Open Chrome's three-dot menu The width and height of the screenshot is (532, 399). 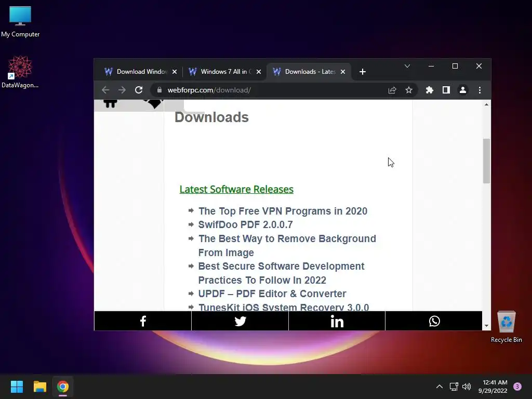(480, 90)
